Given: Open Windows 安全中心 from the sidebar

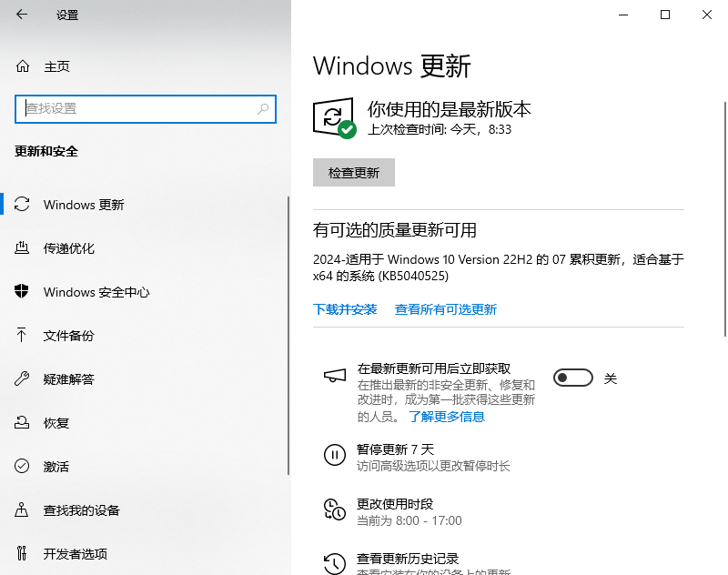Looking at the screenshot, I should 22,292.
